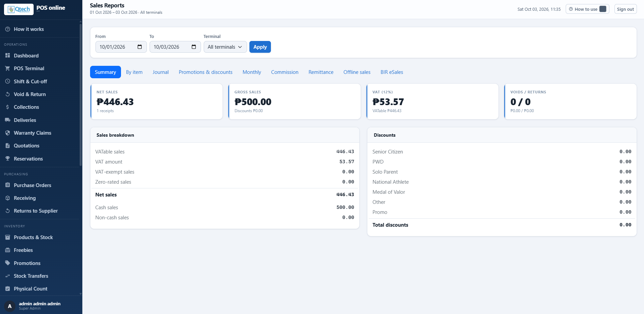Click the From date input field
This screenshot has height=314, width=644.
[x=121, y=47]
